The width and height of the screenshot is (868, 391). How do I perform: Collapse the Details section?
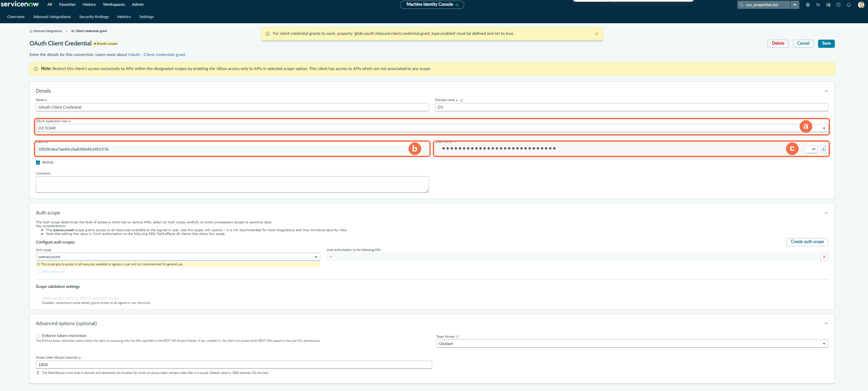[826, 91]
